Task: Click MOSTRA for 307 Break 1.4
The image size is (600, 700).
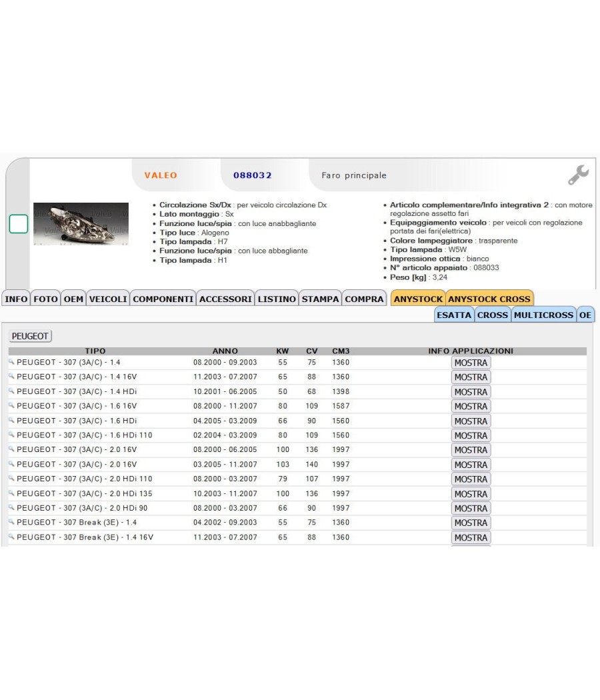Action: (x=471, y=523)
